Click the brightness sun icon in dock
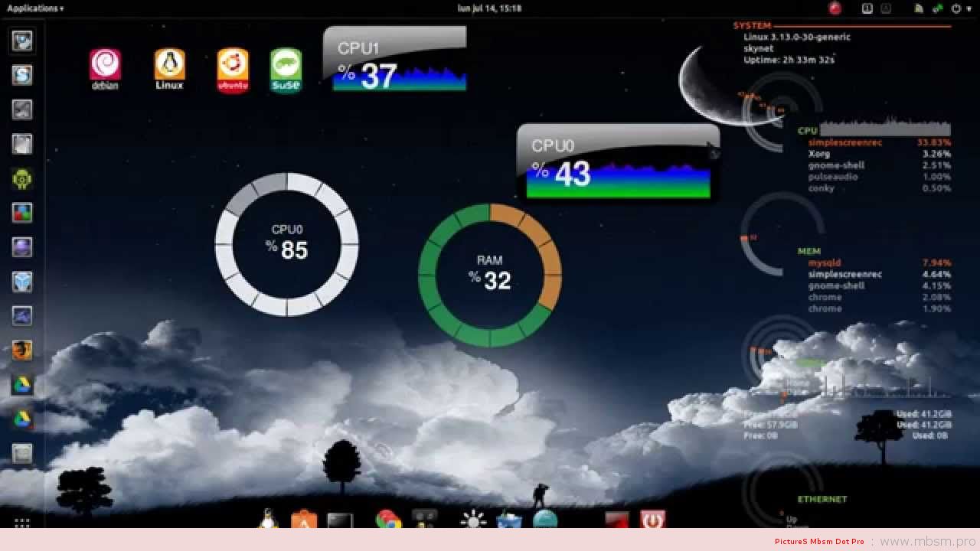 pyautogui.click(x=473, y=520)
